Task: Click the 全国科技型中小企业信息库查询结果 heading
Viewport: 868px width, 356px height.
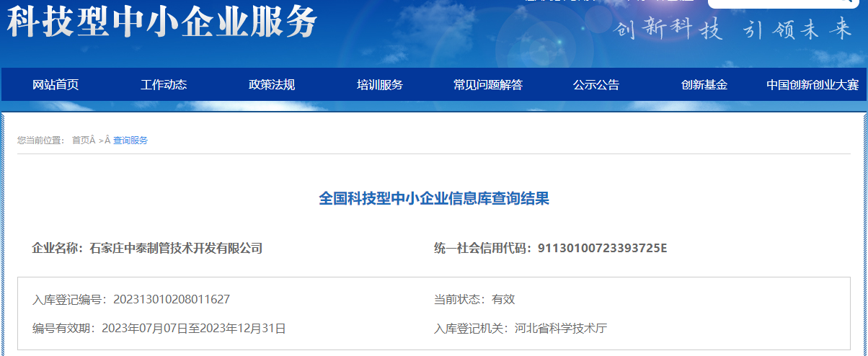Action: point(434,199)
